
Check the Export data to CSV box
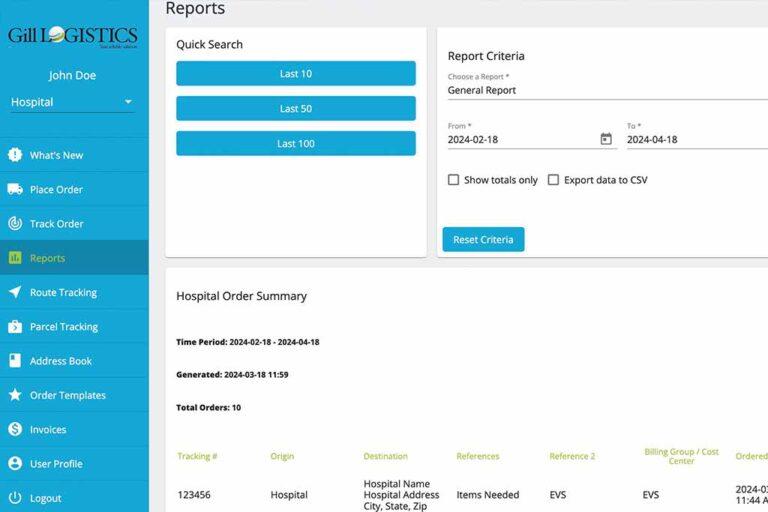(x=553, y=180)
